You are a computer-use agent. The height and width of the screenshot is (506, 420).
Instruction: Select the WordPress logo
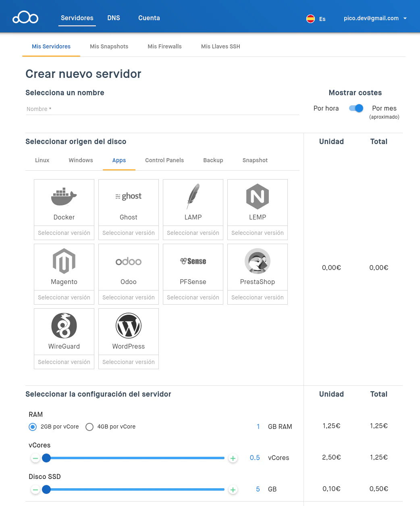click(129, 326)
